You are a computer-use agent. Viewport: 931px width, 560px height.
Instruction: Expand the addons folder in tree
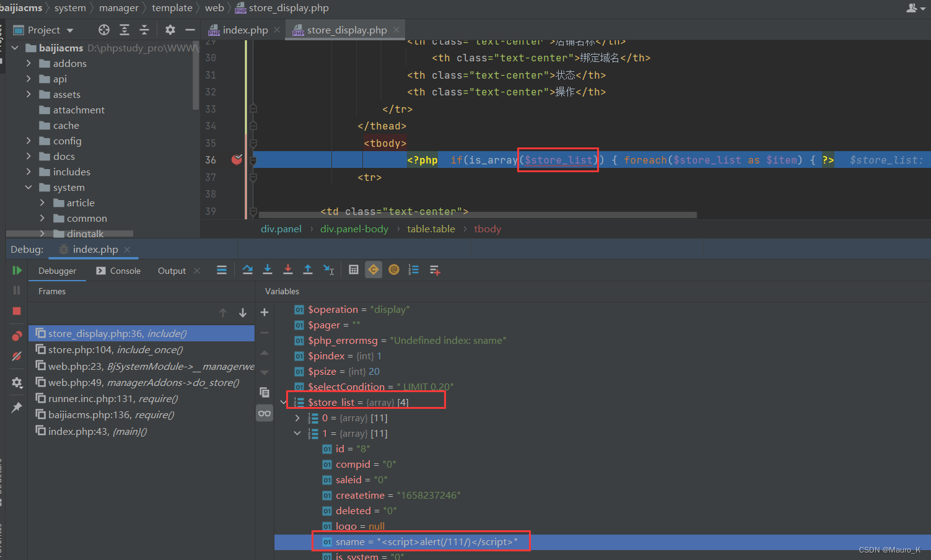click(28, 63)
